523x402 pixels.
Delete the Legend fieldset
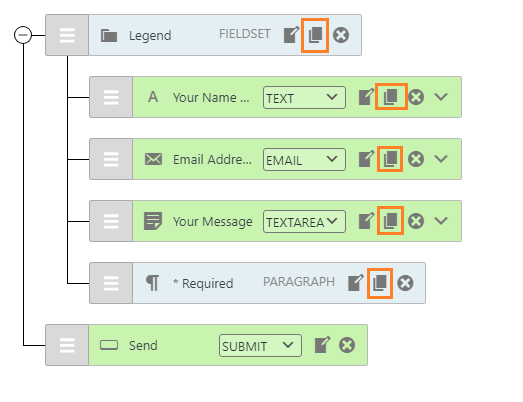341,35
